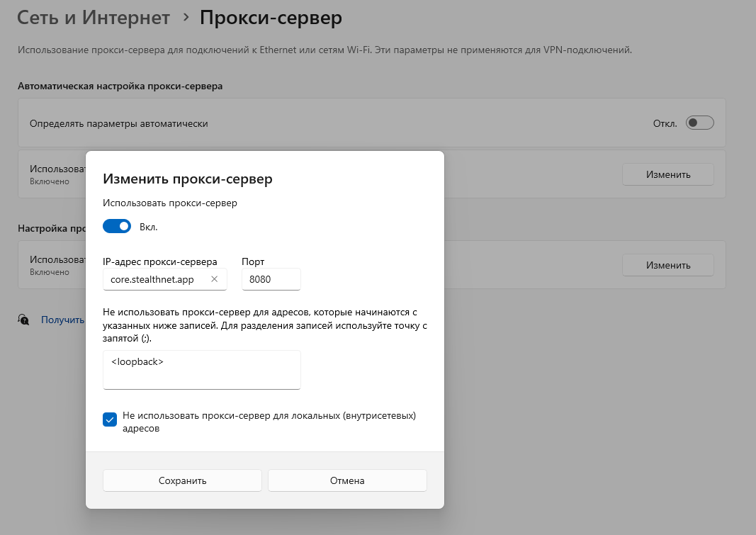
Task: Click the Откл. label beside auto-detect switch
Action: click(665, 123)
